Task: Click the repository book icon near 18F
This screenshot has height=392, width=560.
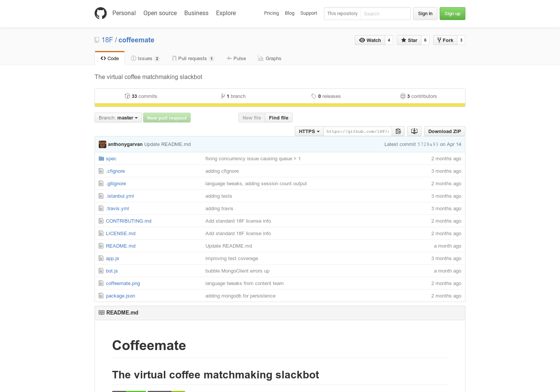Action: 97,40
